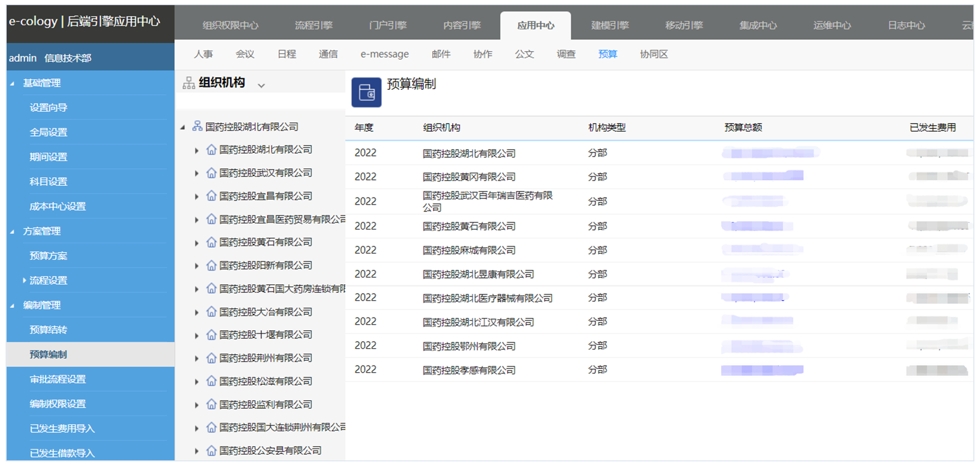980x467 pixels.
Task: Click the root company icon for 国药控股湖北有限公司
Action: coord(197,126)
